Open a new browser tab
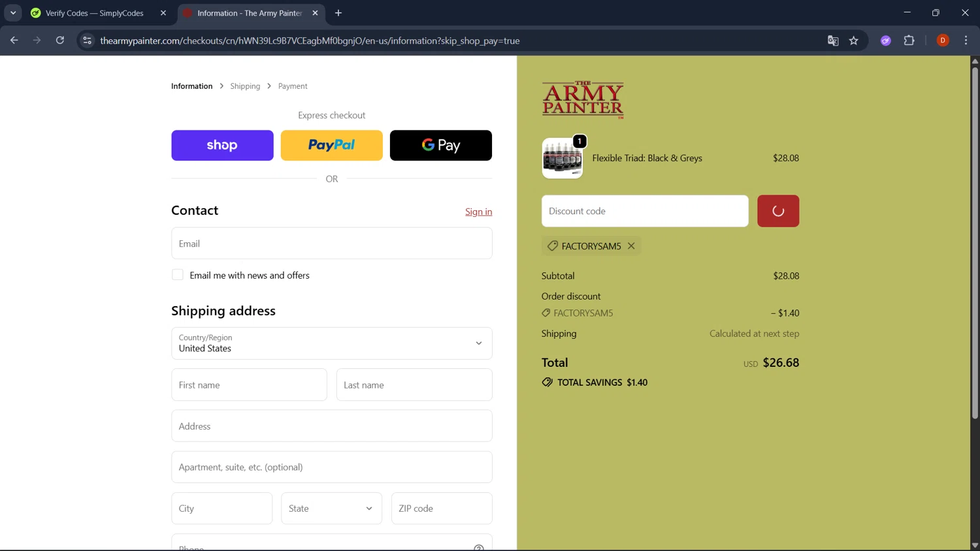Screen dimensions: 980x551 click(x=338, y=13)
